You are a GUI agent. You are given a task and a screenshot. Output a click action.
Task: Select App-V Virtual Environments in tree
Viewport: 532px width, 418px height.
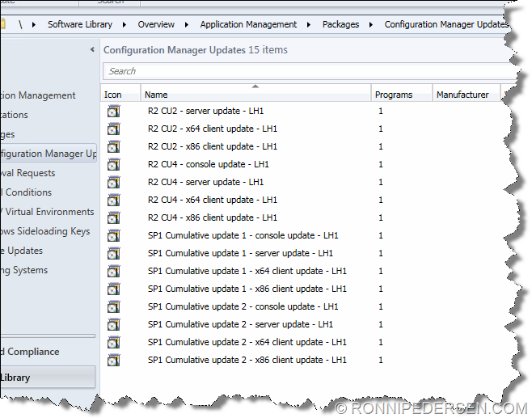(47, 212)
